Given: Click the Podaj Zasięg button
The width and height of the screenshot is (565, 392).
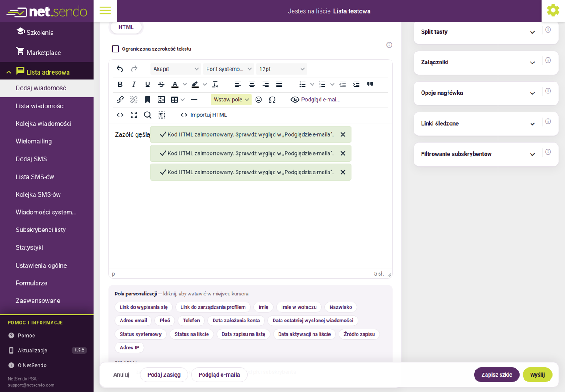Looking at the screenshot, I should click(164, 375).
